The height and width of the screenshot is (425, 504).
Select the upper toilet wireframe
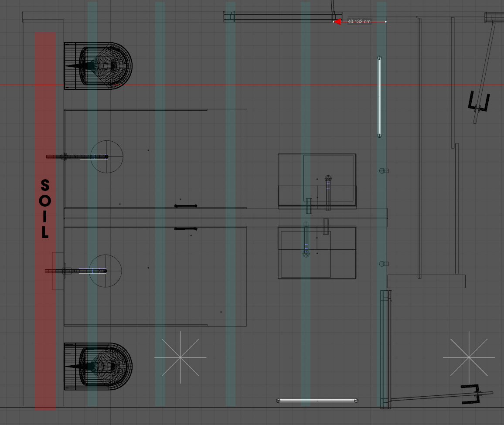click(98, 66)
